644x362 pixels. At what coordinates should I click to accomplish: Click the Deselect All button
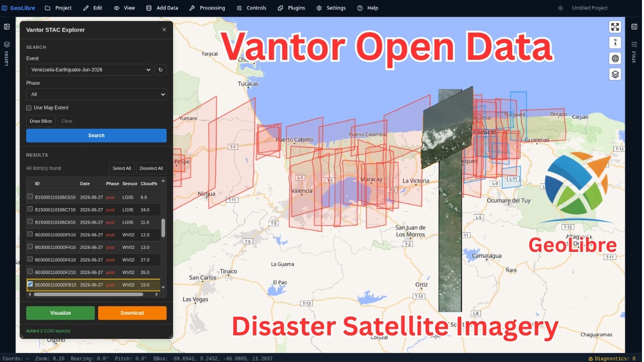click(151, 168)
